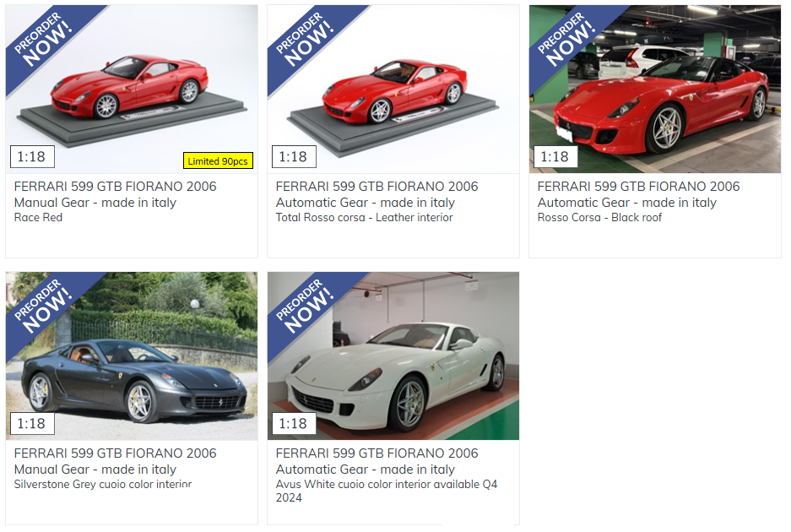
Task: Open the Avus White Ferrari photo
Action: 393,356
